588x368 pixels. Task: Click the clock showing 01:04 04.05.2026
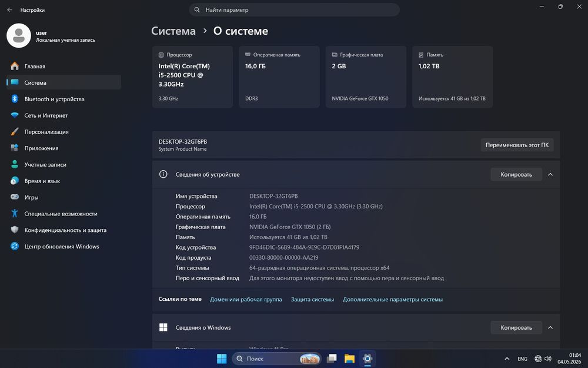(x=569, y=359)
